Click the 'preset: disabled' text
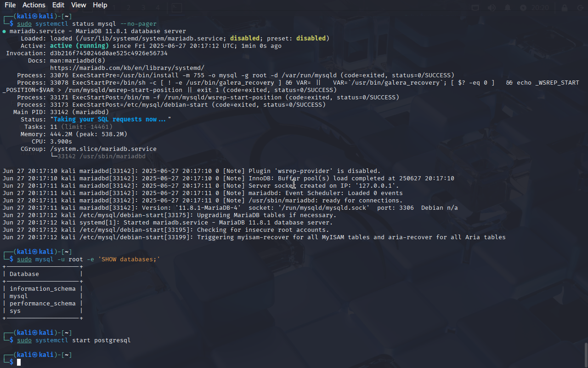The width and height of the screenshot is (588, 368). [296, 39]
